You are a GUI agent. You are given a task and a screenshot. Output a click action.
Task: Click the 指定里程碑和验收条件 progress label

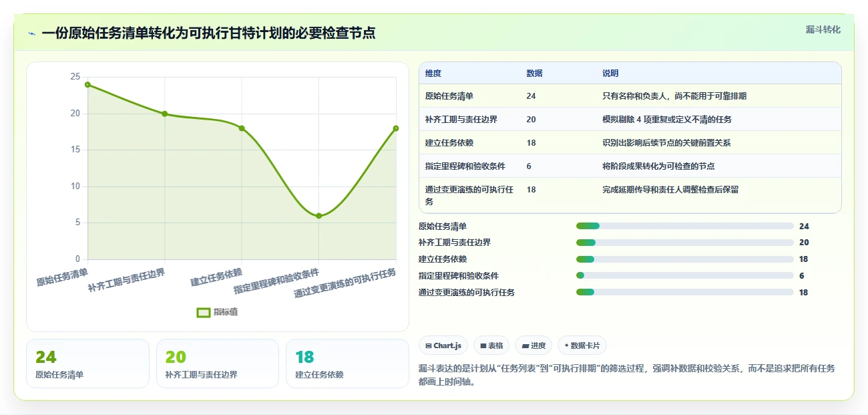point(459,275)
